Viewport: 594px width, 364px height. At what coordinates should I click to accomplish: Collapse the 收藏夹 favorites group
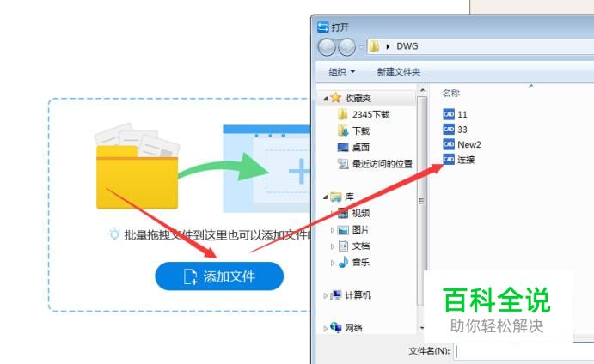click(326, 99)
